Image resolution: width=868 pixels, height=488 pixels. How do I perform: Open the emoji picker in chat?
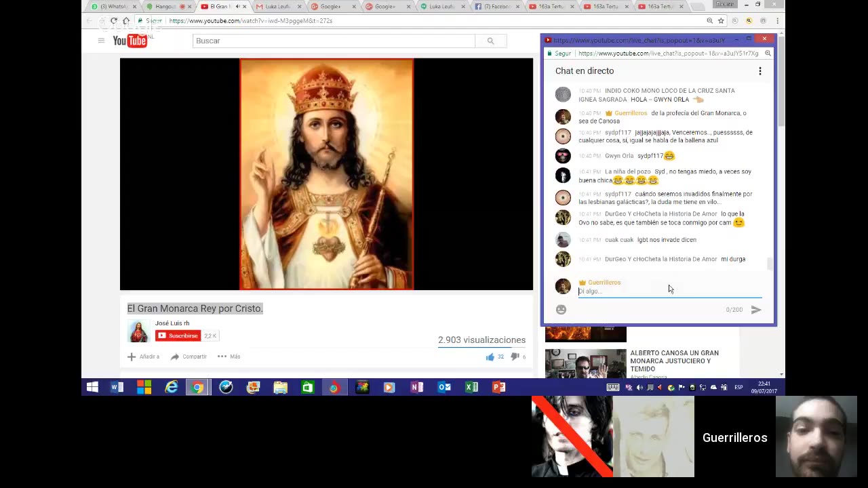(561, 310)
